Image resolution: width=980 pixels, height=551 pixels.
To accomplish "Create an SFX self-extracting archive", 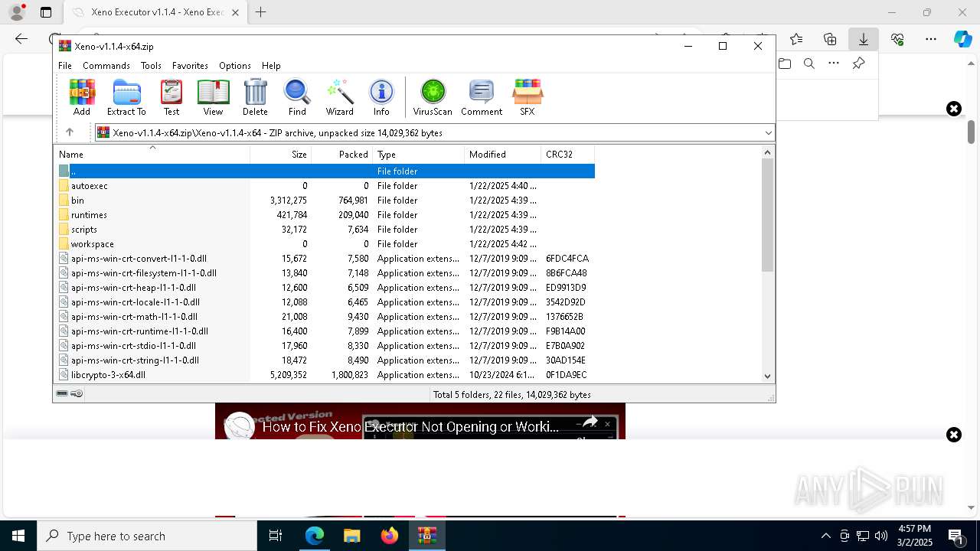I will coord(528,97).
